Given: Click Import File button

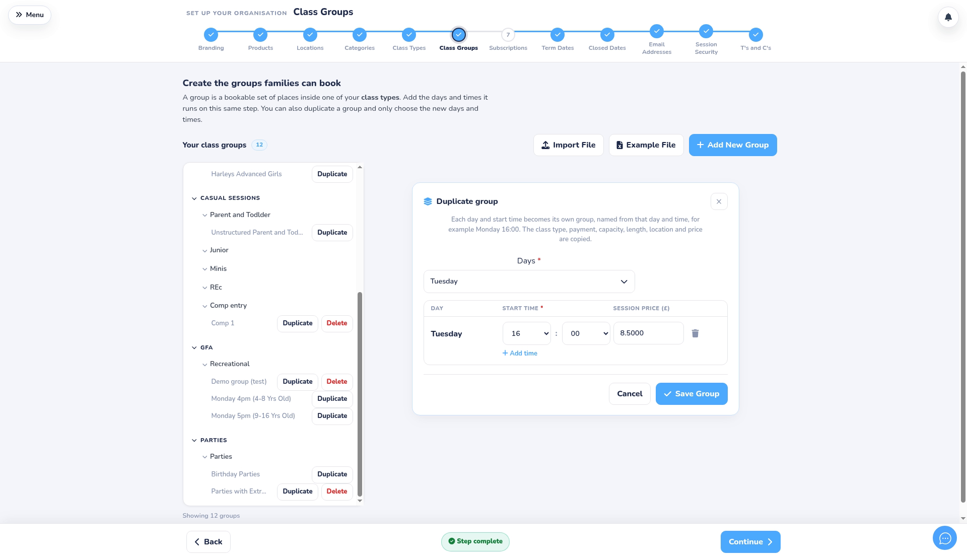Looking at the screenshot, I should pos(568,145).
